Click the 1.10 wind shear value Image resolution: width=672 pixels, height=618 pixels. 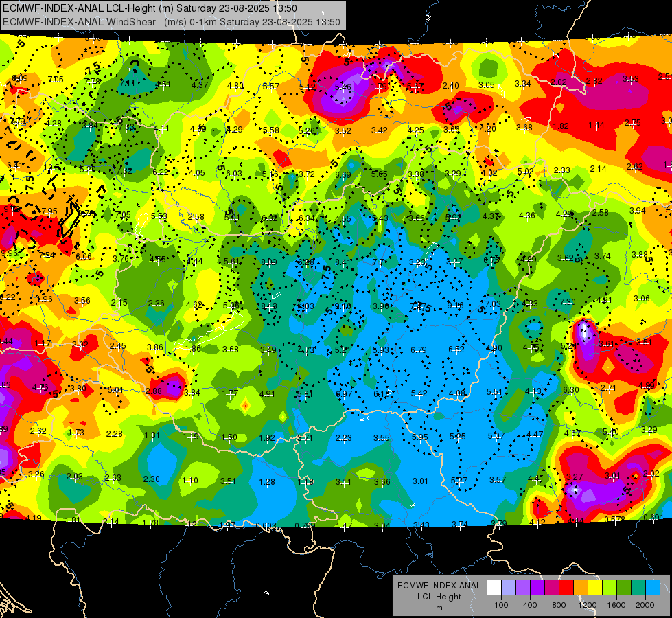190,481
